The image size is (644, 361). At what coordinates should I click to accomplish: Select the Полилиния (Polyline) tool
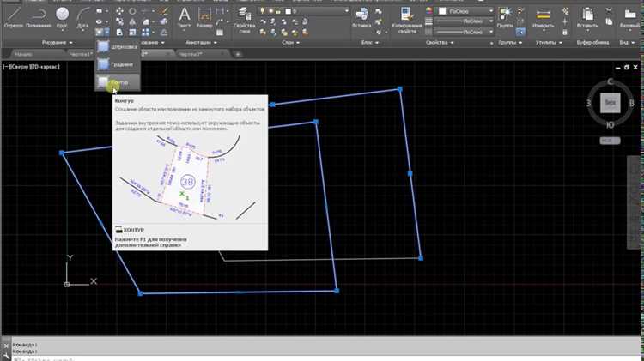pyautogui.click(x=38, y=18)
